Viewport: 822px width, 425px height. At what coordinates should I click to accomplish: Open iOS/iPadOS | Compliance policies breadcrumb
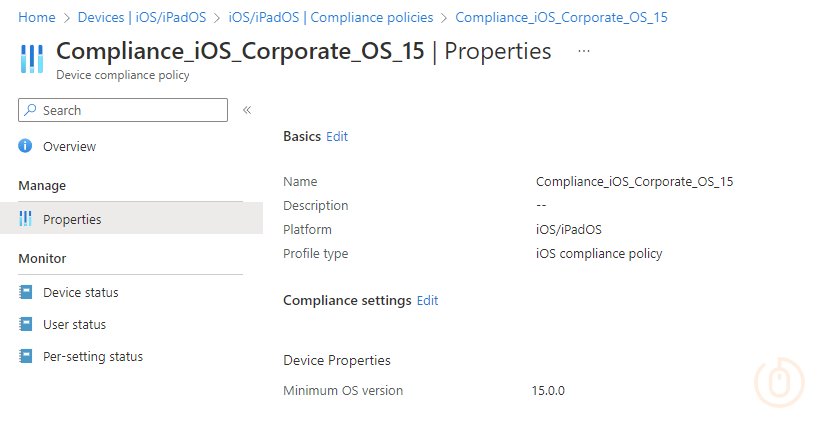click(x=330, y=18)
